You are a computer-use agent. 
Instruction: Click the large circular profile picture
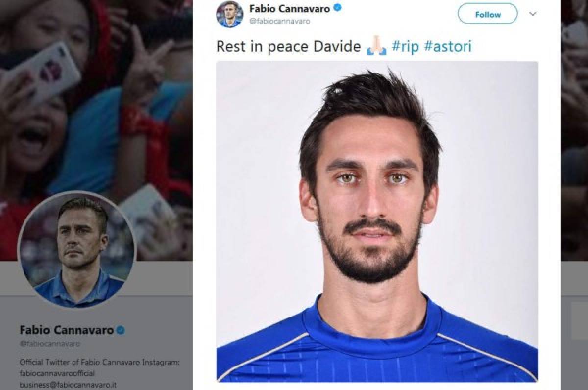[76, 248]
